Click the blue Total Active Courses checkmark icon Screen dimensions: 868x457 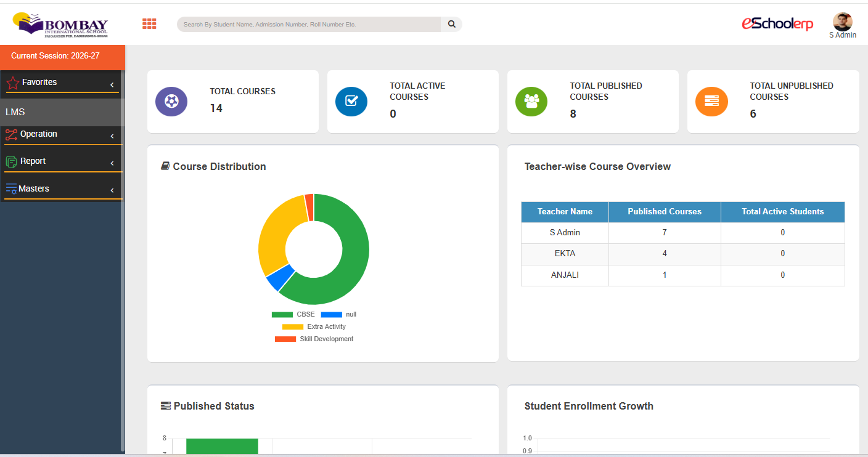click(x=351, y=101)
